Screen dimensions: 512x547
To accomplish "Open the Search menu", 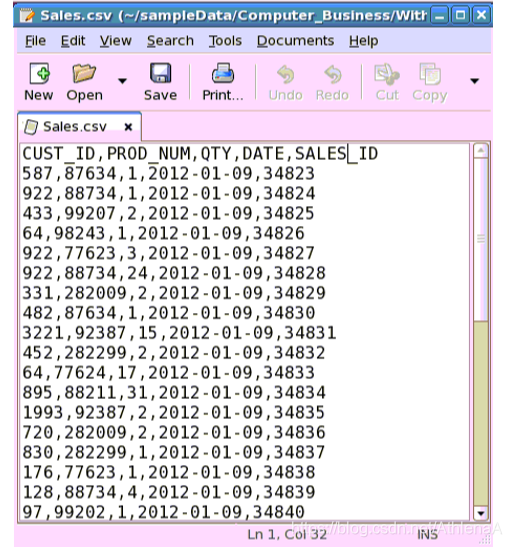I will (x=170, y=41).
